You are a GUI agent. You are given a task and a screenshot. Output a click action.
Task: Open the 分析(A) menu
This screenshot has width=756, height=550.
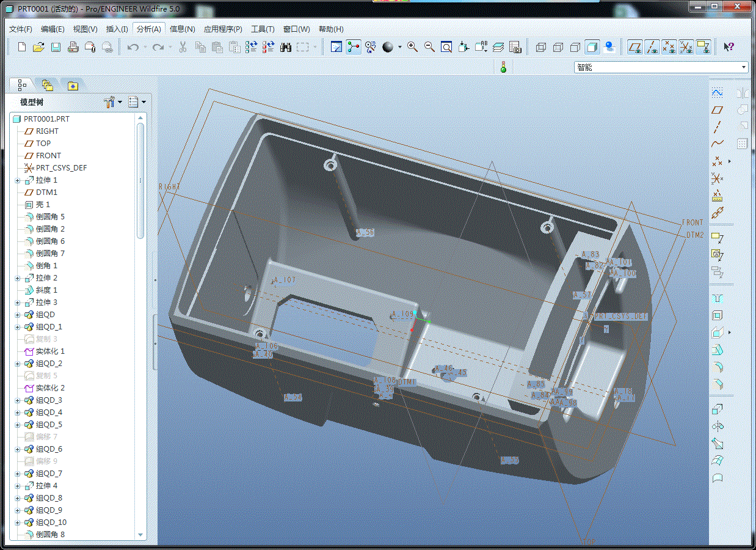point(149,29)
